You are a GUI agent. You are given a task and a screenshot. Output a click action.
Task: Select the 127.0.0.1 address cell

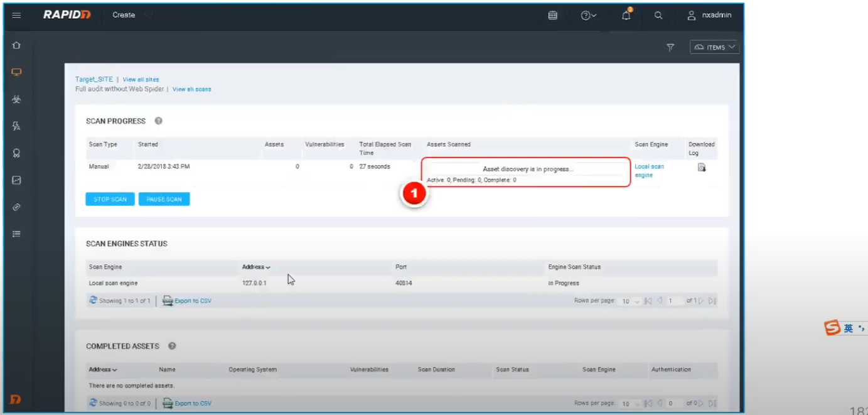[x=254, y=283]
